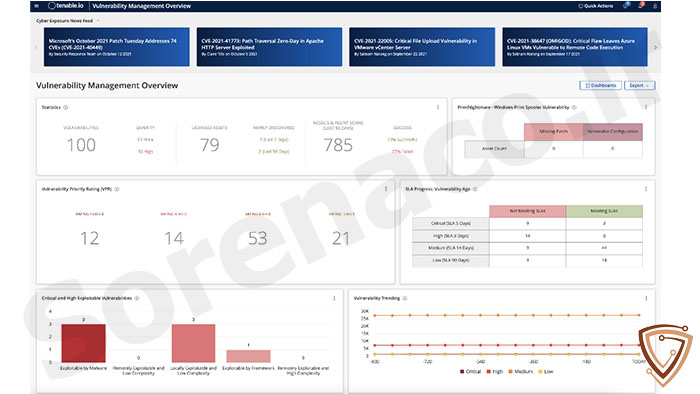700x394 pixels.
Task: Click the Exploitable by Framework bar
Action: click(x=248, y=356)
